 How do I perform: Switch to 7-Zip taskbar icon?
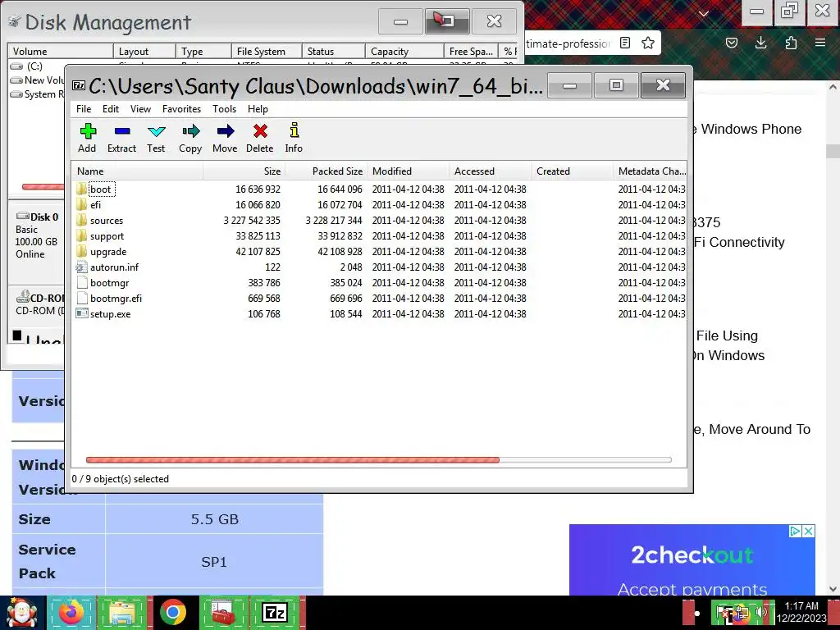pos(275,612)
